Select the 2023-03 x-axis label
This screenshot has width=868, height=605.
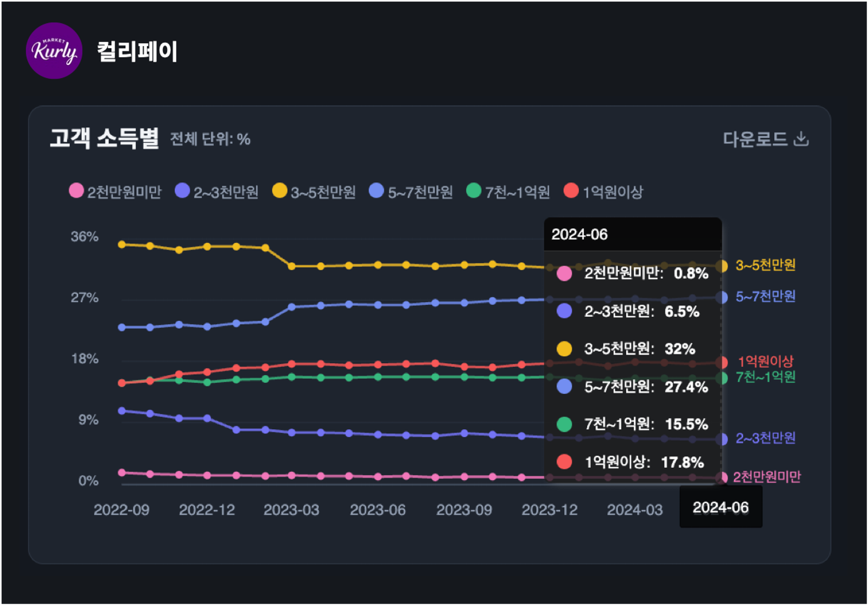pos(291,510)
